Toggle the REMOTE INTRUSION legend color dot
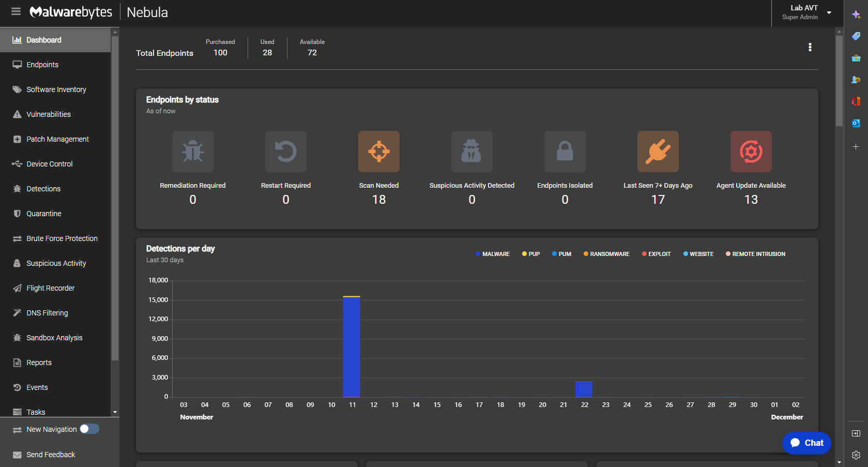The image size is (868, 467). [x=728, y=254]
